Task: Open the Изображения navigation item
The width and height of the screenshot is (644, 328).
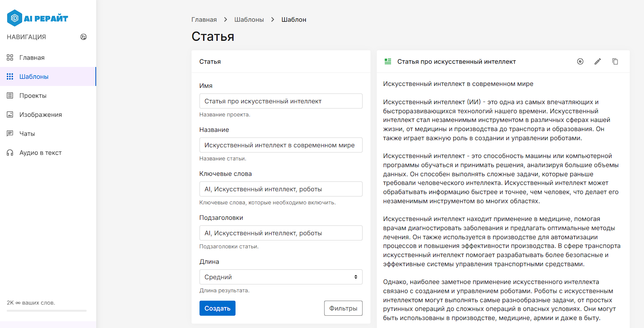Action: click(48, 114)
